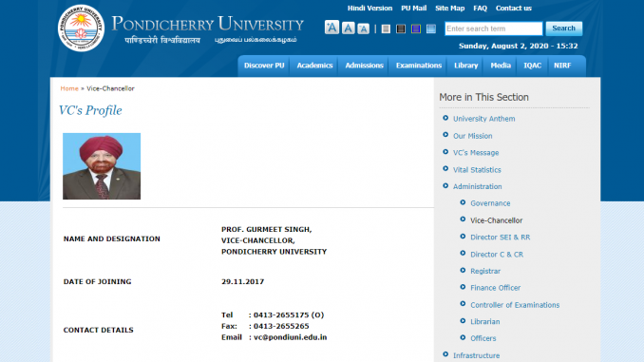This screenshot has width=644, height=362.
Task: Open the Hindi Version link
Action: click(x=369, y=9)
